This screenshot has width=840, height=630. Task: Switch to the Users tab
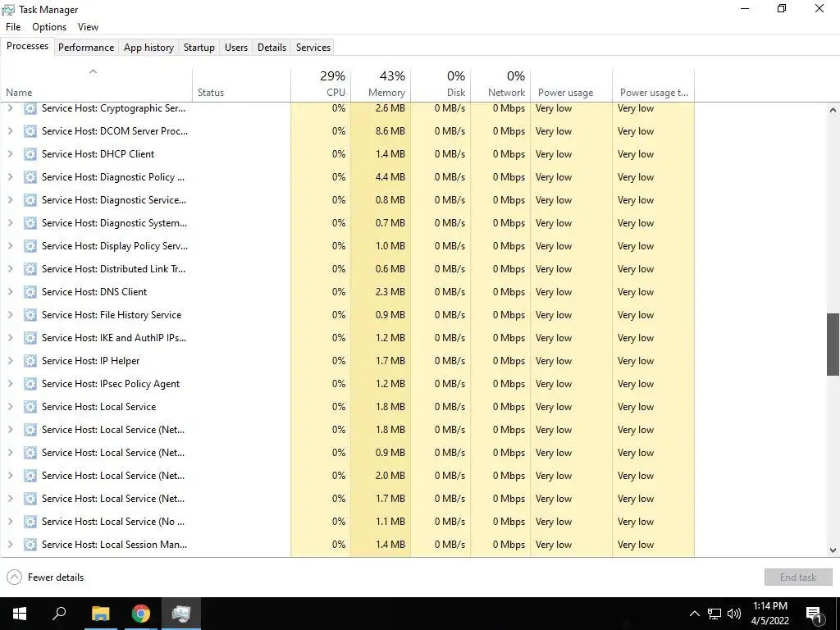click(236, 47)
